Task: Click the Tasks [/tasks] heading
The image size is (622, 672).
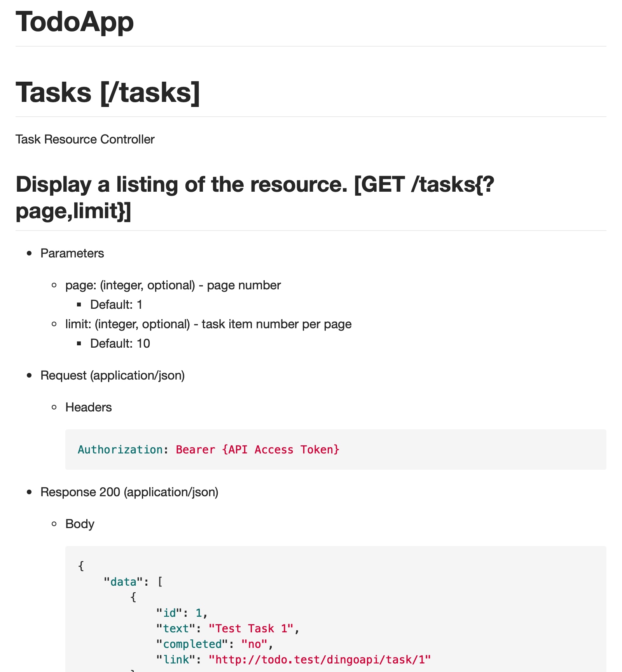Action: point(108,93)
